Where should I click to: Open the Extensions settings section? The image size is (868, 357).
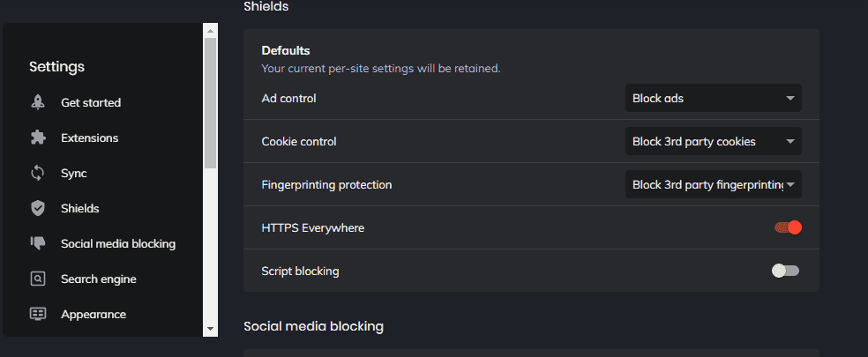pyautogui.click(x=90, y=138)
